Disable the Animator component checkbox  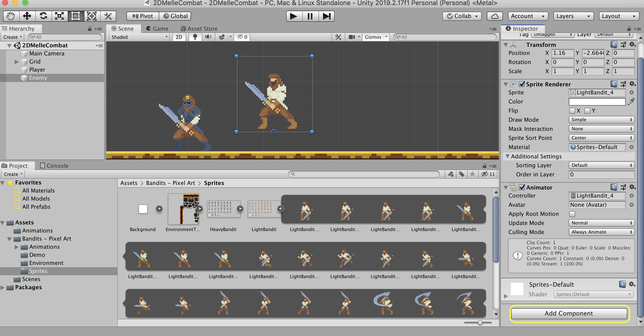(x=522, y=187)
